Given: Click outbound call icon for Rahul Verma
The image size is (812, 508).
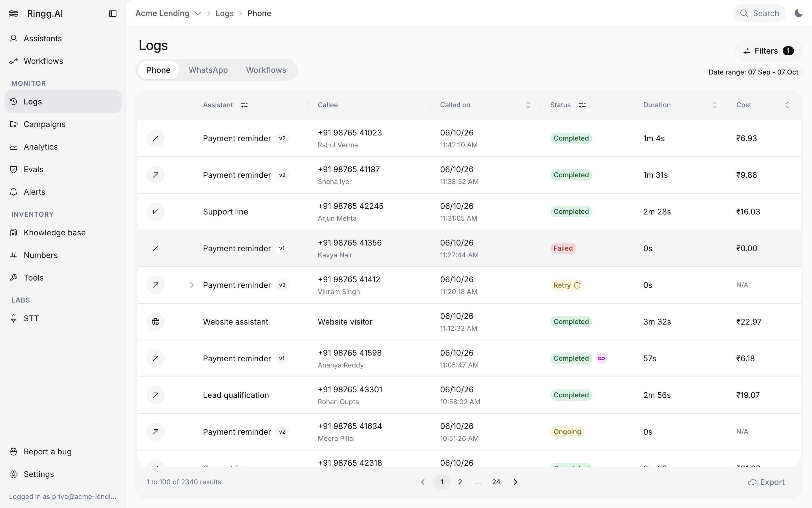Looking at the screenshot, I should [x=156, y=138].
